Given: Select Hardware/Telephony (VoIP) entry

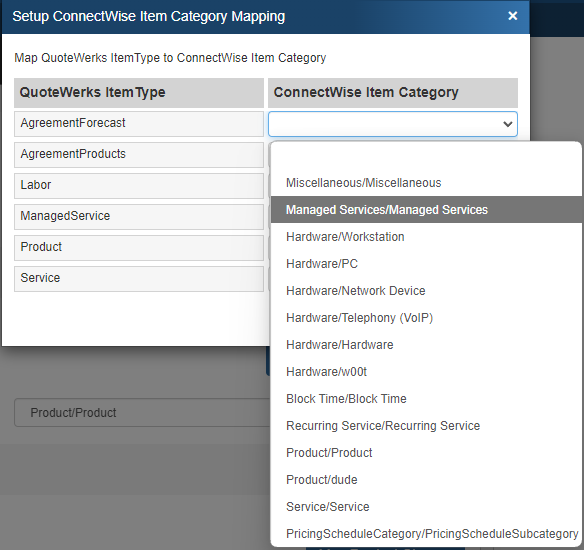Looking at the screenshot, I should pyautogui.click(x=426, y=318).
